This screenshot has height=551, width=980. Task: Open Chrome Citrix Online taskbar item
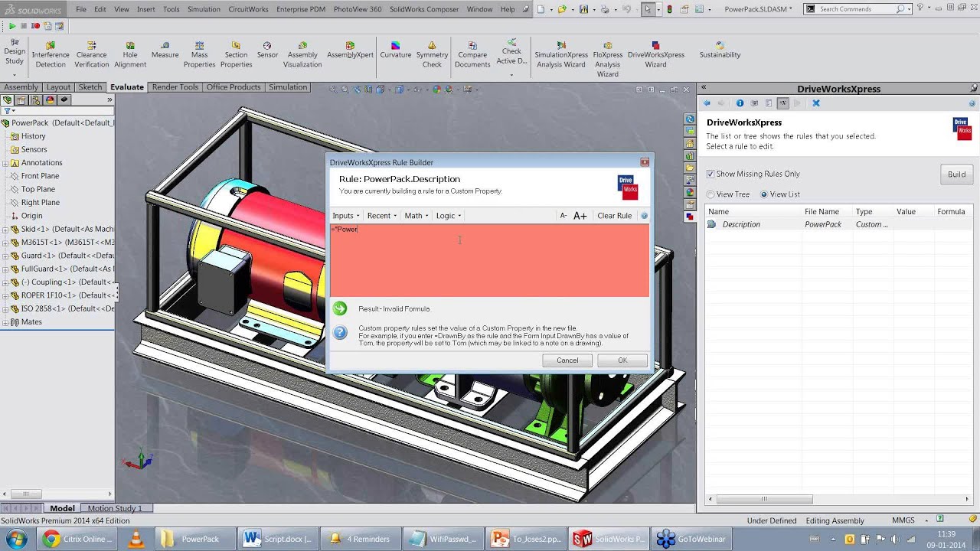76,539
